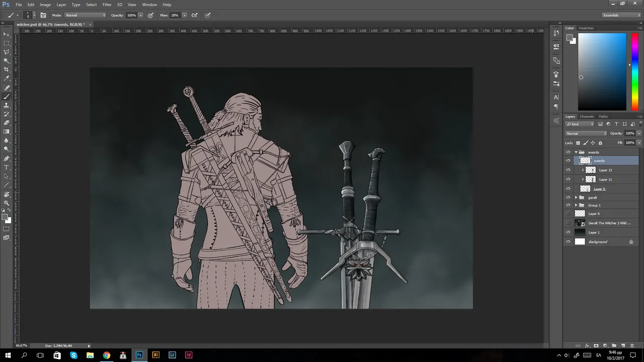
Task: Select the Blur tool
Action: coord(7,140)
